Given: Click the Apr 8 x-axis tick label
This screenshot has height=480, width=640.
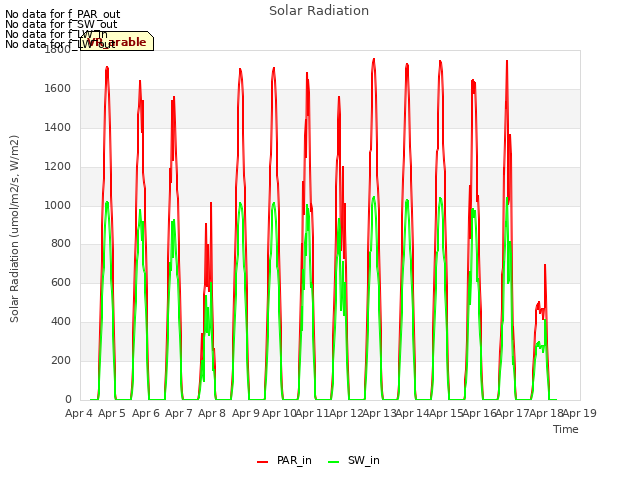Looking at the screenshot, I should click(212, 413).
